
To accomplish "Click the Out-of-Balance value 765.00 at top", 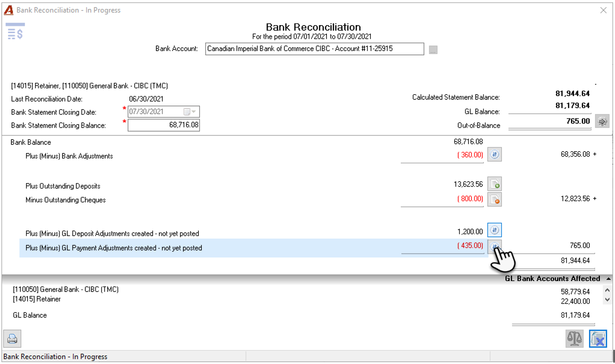I will coord(578,121).
